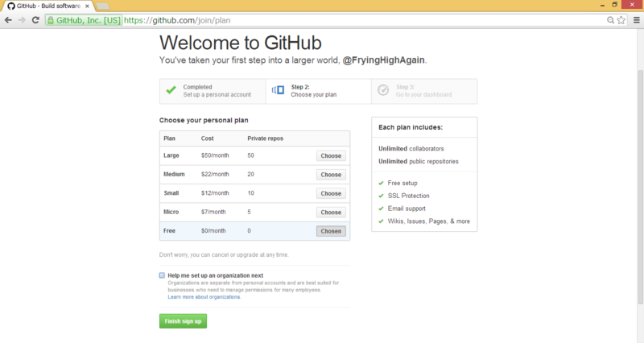Click the $12/month cost cell
Viewport: 644px width, 343px height.
tap(215, 193)
